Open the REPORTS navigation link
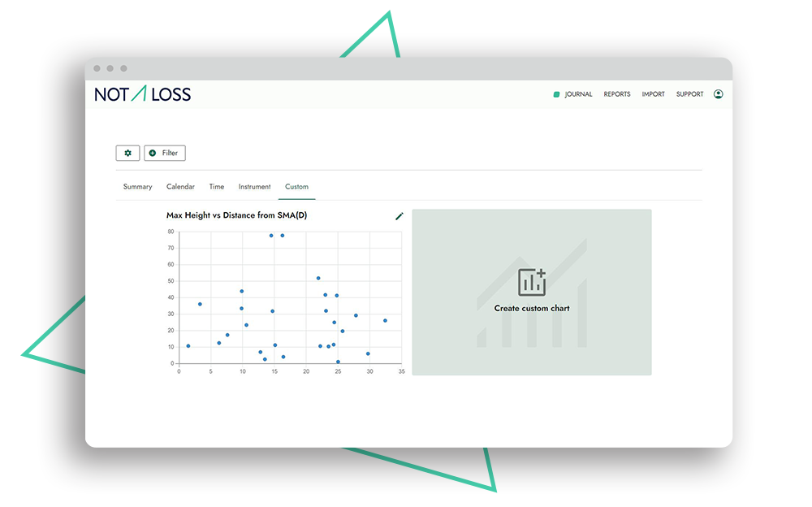Image resolution: width=812 pixels, height=507 pixels. coord(617,94)
